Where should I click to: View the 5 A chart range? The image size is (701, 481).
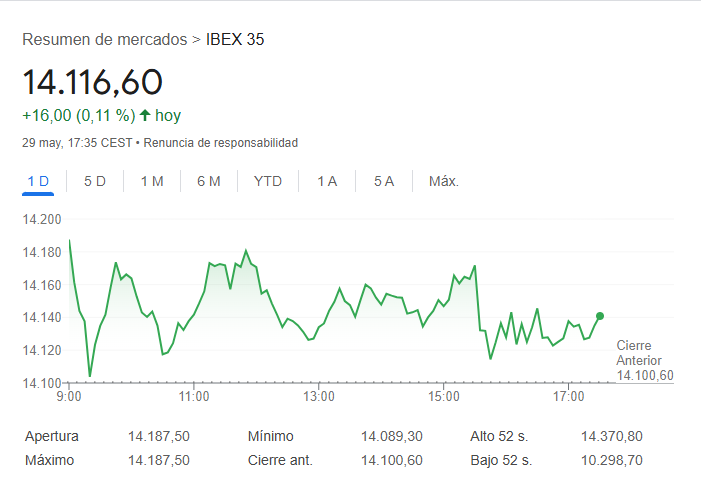[x=384, y=181]
